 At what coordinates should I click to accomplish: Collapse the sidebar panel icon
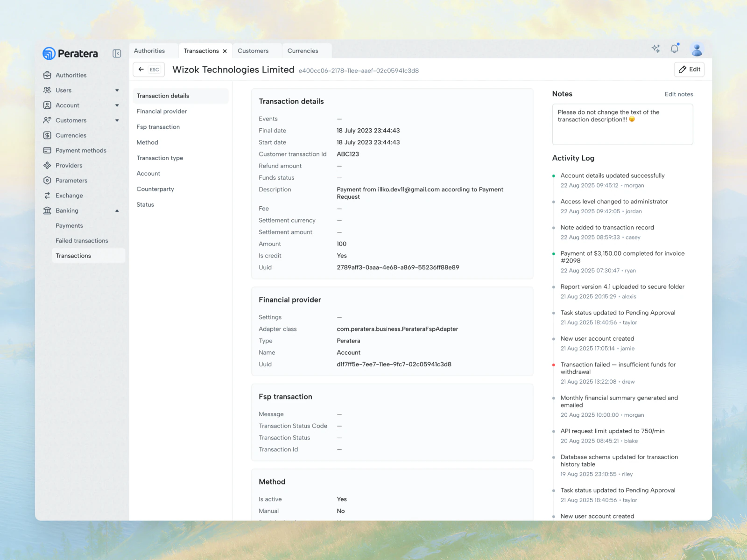117,54
